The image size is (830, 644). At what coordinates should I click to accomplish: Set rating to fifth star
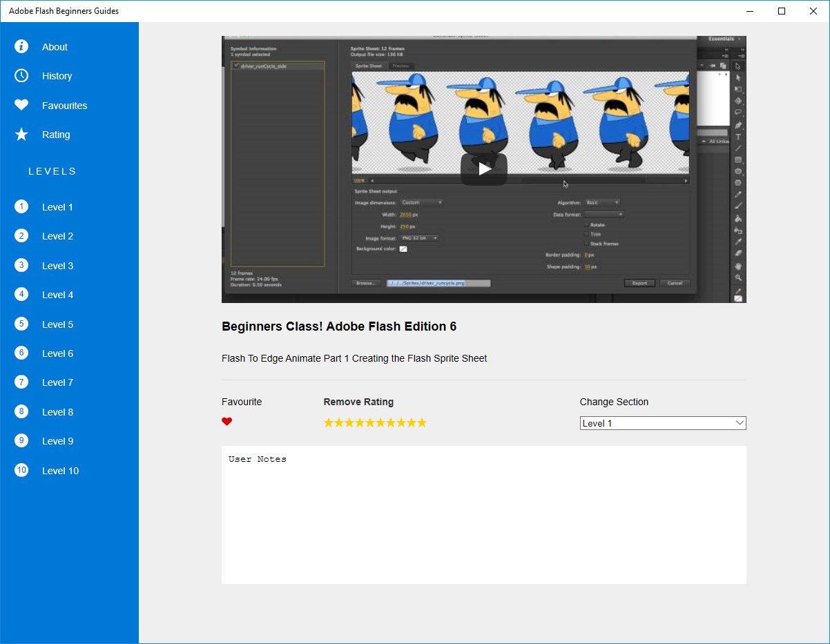click(370, 422)
